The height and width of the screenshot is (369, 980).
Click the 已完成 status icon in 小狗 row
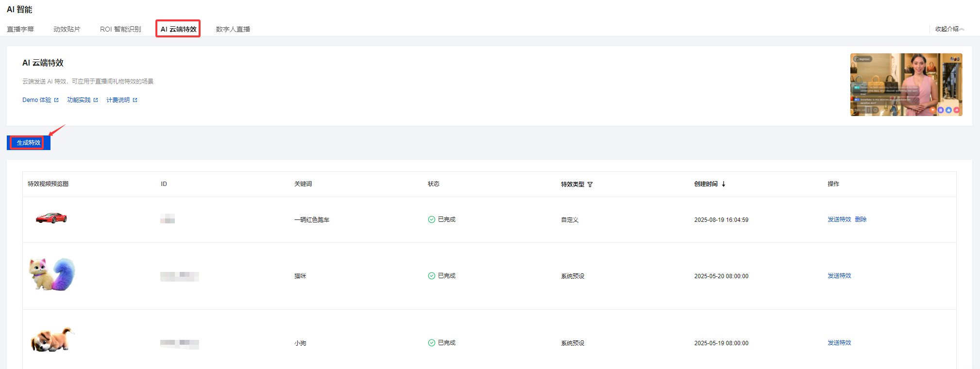[x=431, y=343]
